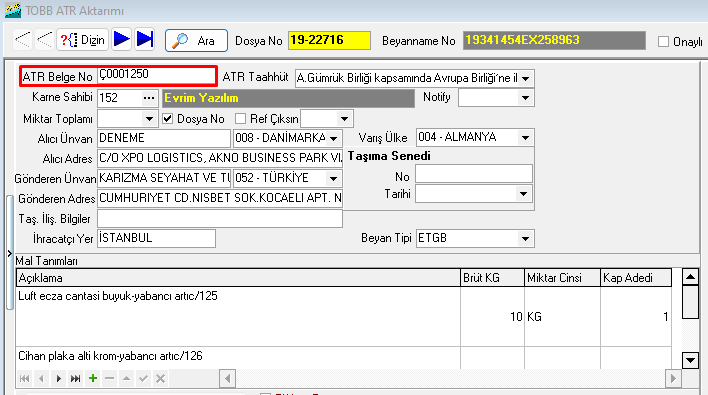The width and height of the screenshot is (708, 395).
Task: Enable the Ref Çıksın checkbox
Action: click(241, 119)
